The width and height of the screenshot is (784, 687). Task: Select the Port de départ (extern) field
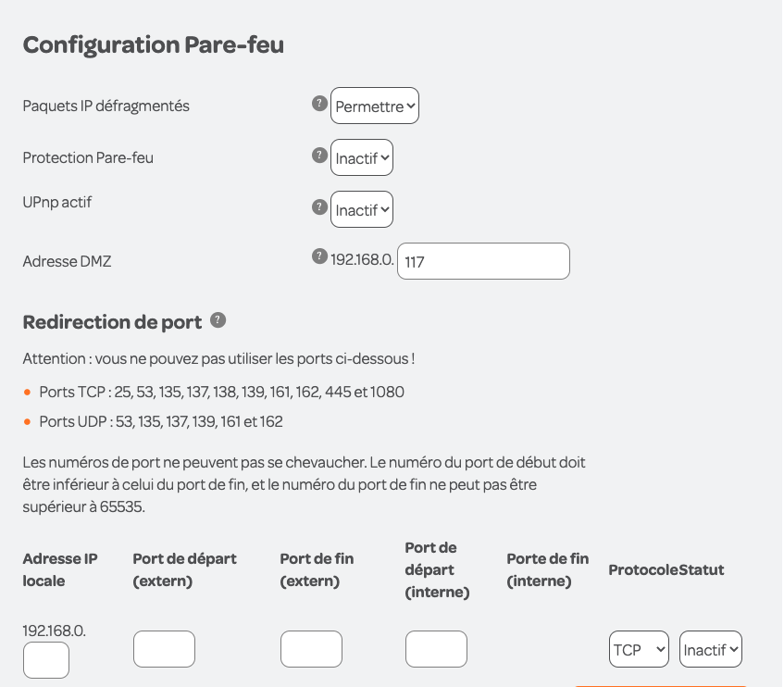tap(164, 649)
